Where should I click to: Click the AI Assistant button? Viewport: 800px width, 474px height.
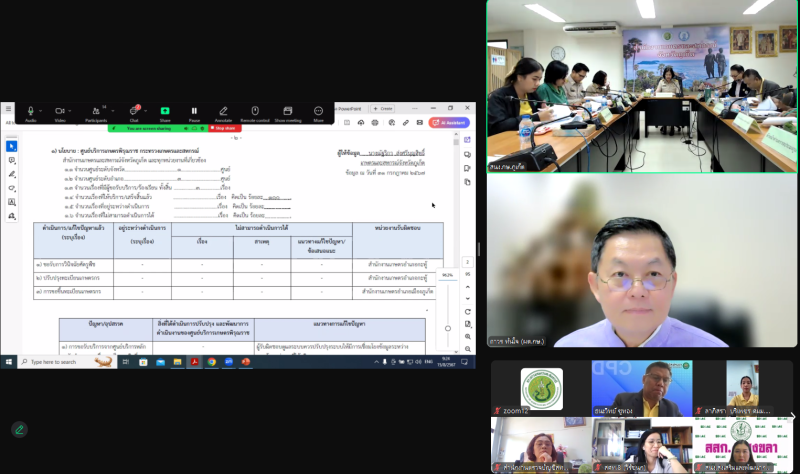tap(449, 123)
